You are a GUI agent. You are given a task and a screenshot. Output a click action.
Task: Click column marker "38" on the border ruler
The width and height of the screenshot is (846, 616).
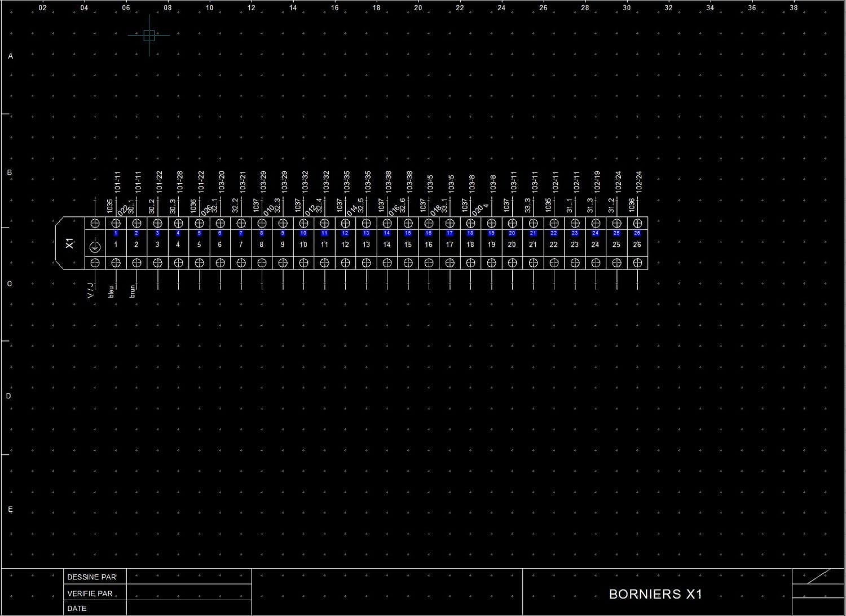(794, 8)
